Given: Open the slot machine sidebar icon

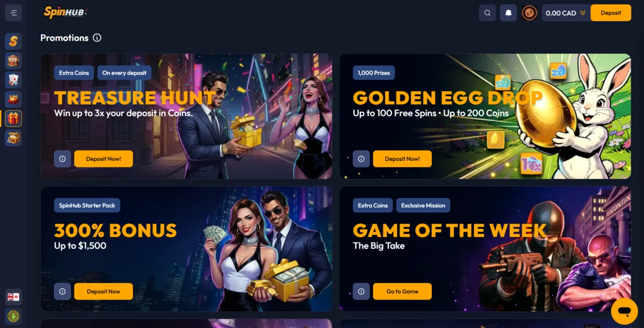Looking at the screenshot, I should (13, 60).
